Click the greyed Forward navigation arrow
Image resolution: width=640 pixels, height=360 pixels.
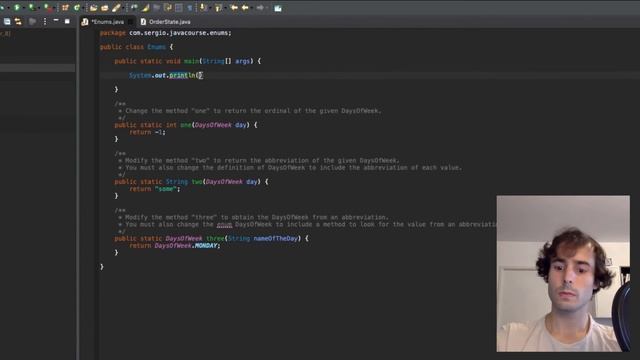click(x=260, y=8)
